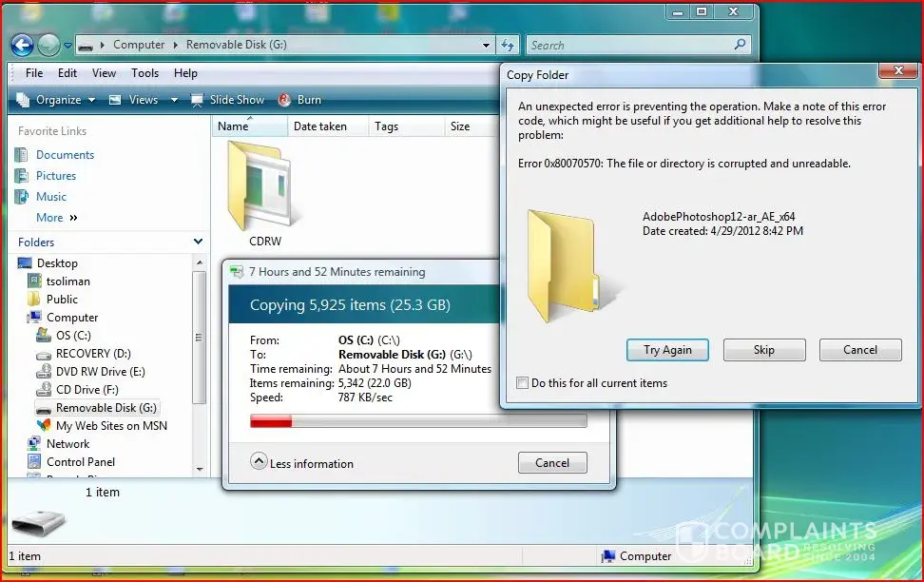Image resolution: width=924 pixels, height=582 pixels.
Task: Expand the address bar history dropdown
Action: coord(486,46)
